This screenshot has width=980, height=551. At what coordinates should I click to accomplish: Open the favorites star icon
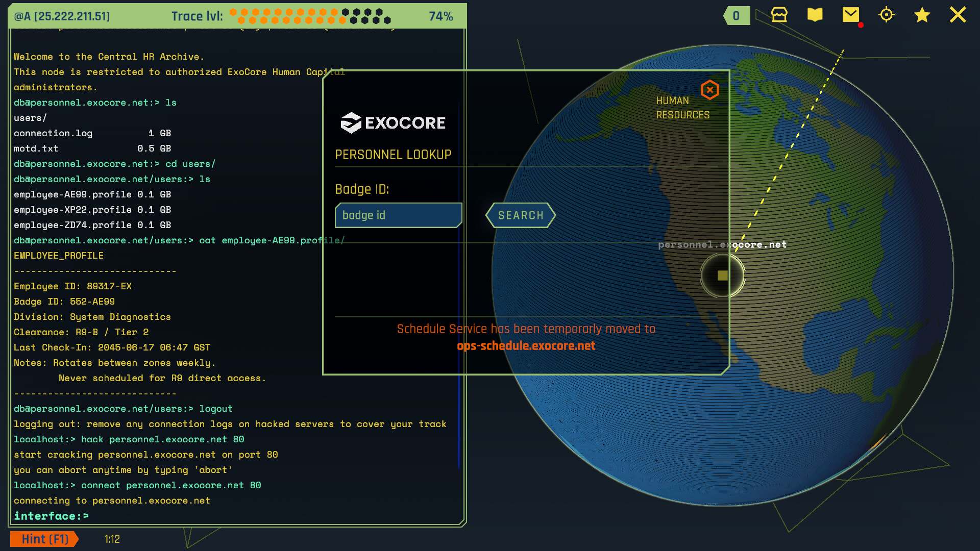click(x=922, y=15)
